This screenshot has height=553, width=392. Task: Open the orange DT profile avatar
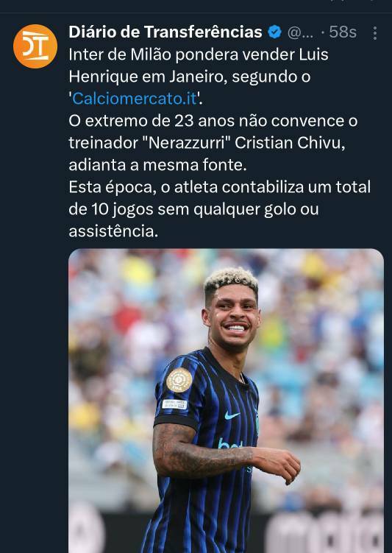(35, 46)
